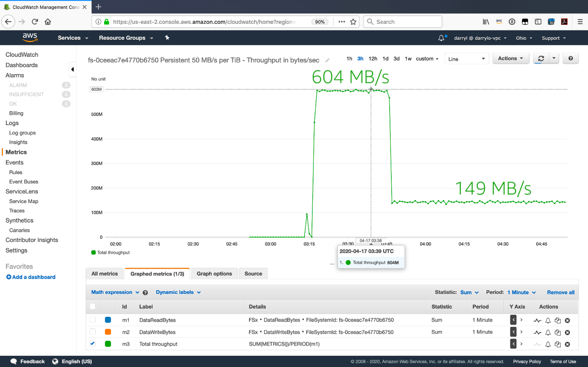Image resolution: width=588 pixels, height=367 pixels.
Task: Click the sparkline icon on the DataReadBytes row
Action: [538, 320]
